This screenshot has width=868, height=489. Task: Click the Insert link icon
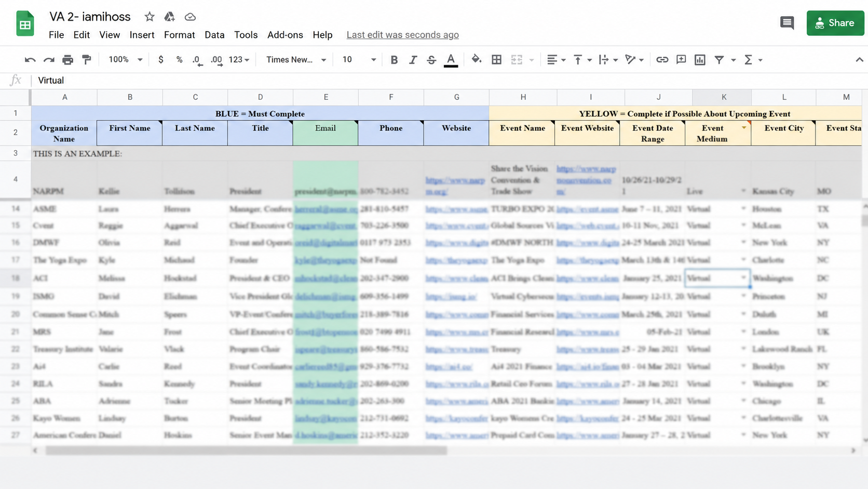point(662,60)
